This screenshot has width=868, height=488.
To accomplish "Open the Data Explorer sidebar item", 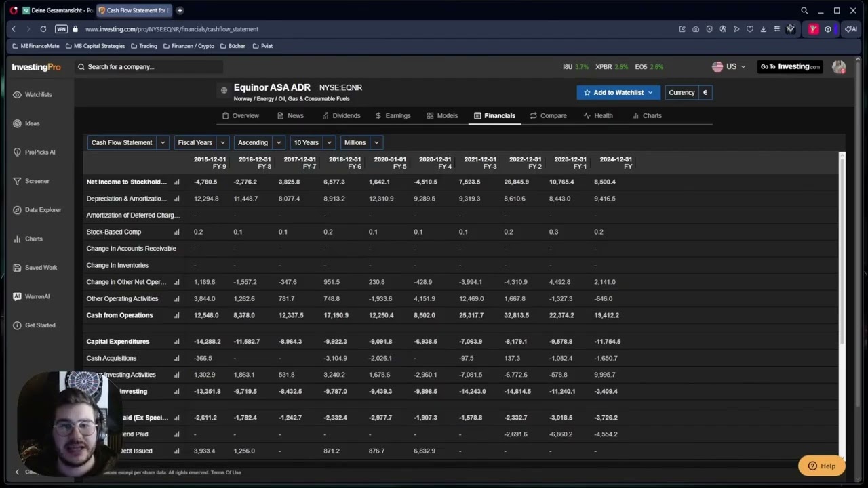I will point(37,210).
